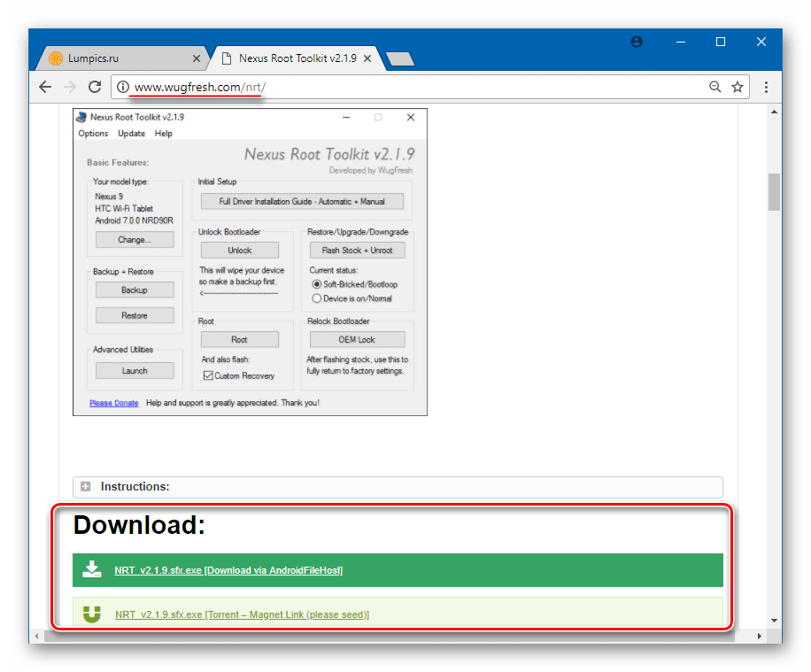Click the toolkit image close X button

point(411,118)
